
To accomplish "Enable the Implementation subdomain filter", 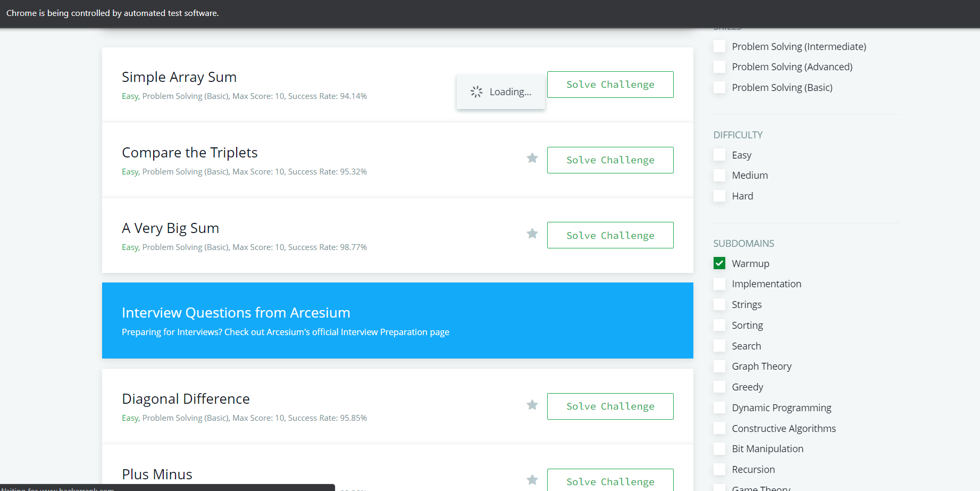I will [x=719, y=284].
